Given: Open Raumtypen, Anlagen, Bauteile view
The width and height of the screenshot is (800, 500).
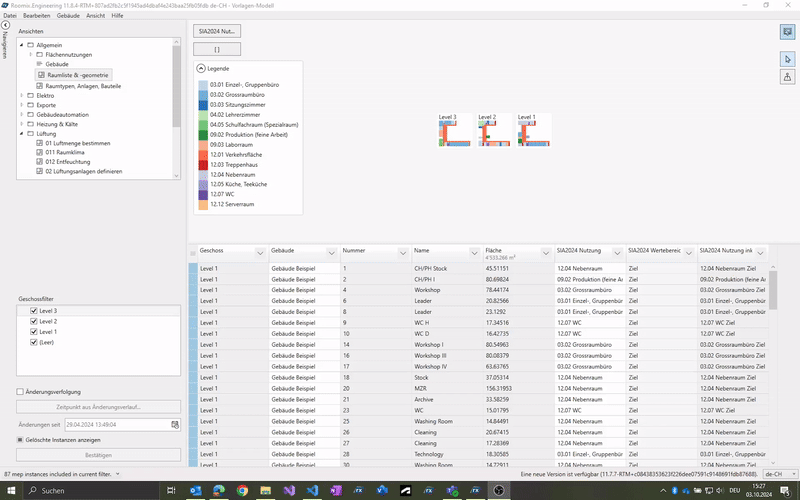Looking at the screenshot, I should pos(83,86).
